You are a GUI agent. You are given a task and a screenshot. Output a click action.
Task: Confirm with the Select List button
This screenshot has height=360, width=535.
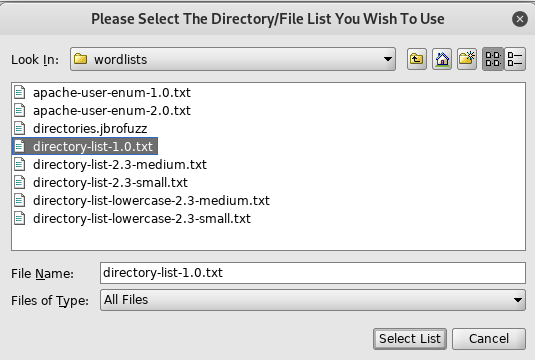(x=410, y=339)
